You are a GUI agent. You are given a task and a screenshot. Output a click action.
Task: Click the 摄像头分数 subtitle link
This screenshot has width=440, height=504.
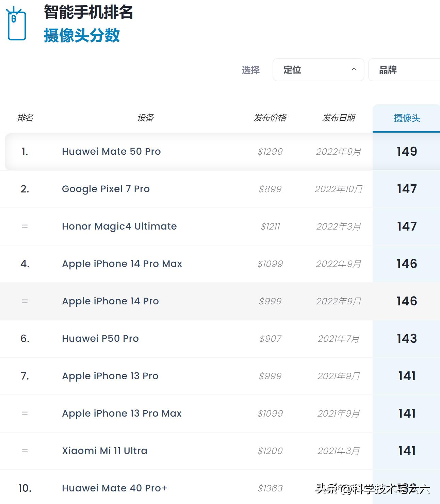[x=81, y=36]
